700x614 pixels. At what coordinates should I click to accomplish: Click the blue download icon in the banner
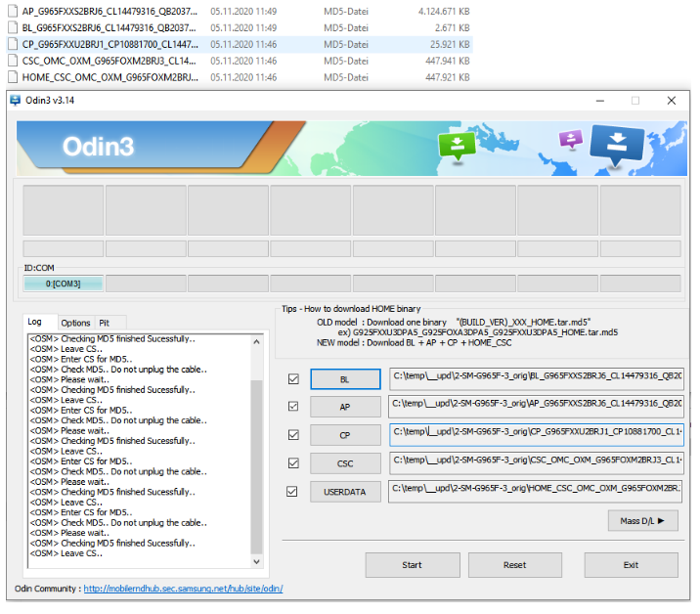tap(617, 144)
